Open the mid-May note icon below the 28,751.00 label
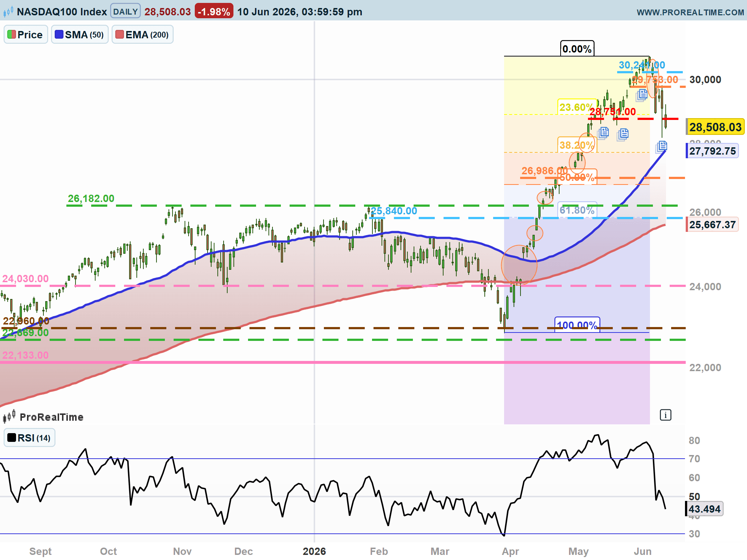The width and height of the screenshot is (747, 560). (x=623, y=134)
